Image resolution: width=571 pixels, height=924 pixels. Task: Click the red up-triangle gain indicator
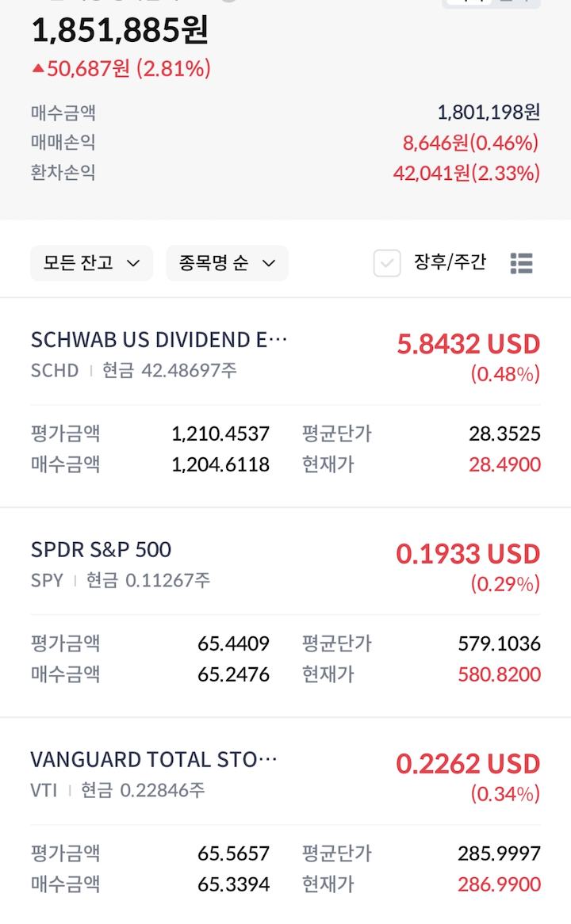pyautogui.click(x=37, y=69)
